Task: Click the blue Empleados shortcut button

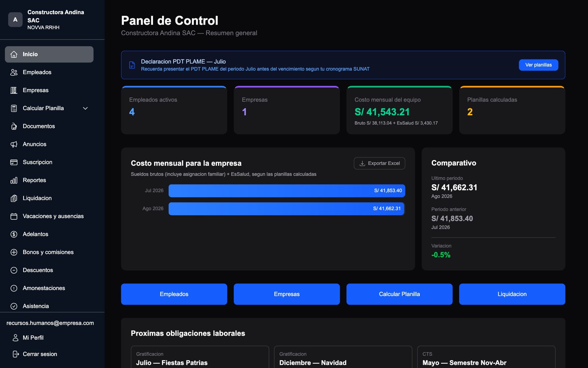Action: tap(174, 294)
